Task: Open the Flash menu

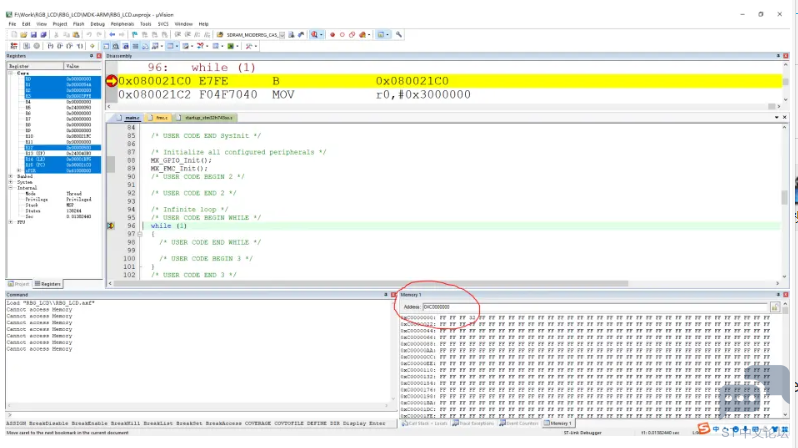Action: coord(78,24)
